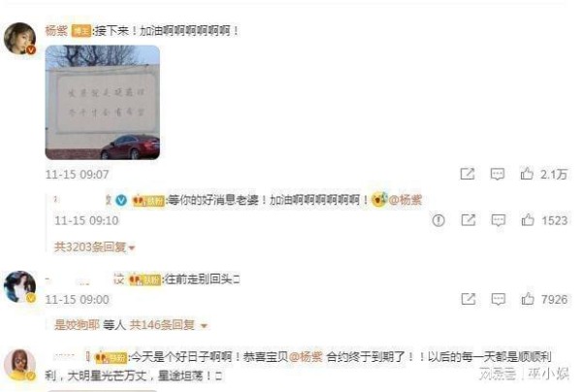This screenshot has height=392, width=582.
Task: Reply to the 往前走别回头 comment
Action: coord(499,299)
